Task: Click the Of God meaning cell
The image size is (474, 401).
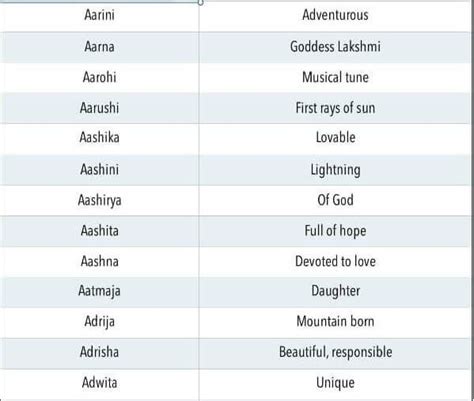Action: (335, 200)
